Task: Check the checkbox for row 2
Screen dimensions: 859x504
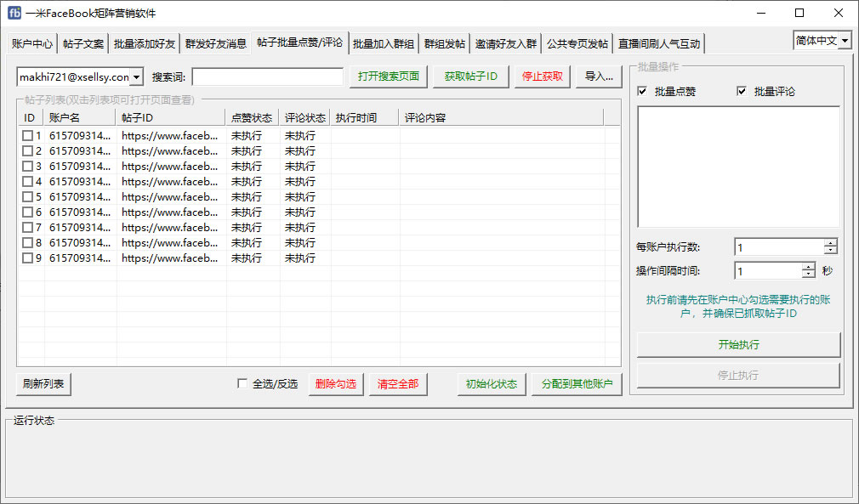Action: [27, 151]
